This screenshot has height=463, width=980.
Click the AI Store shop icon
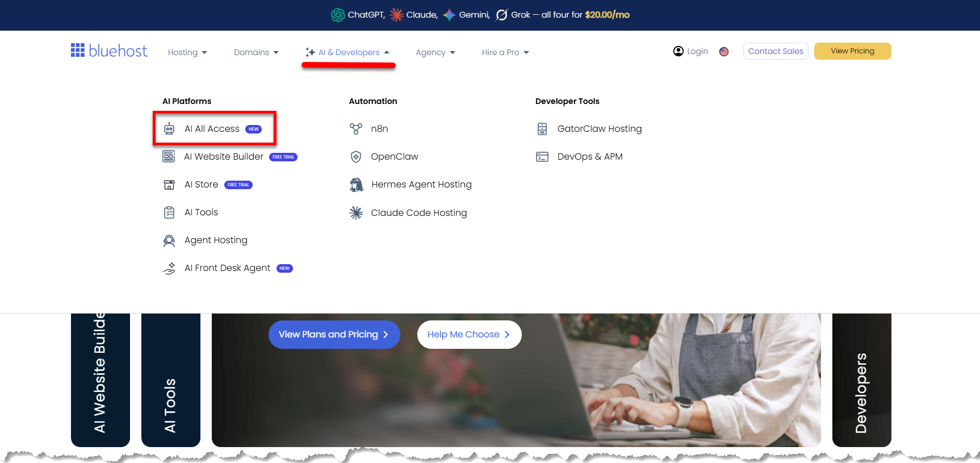pos(169,185)
